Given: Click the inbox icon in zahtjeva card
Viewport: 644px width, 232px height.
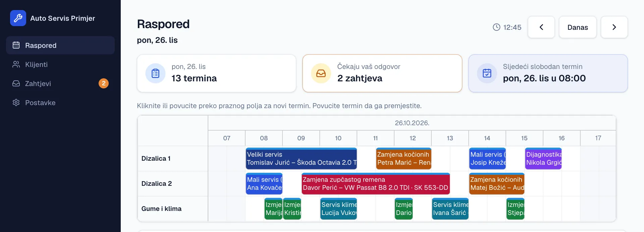Looking at the screenshot, I should click(321, 73).
